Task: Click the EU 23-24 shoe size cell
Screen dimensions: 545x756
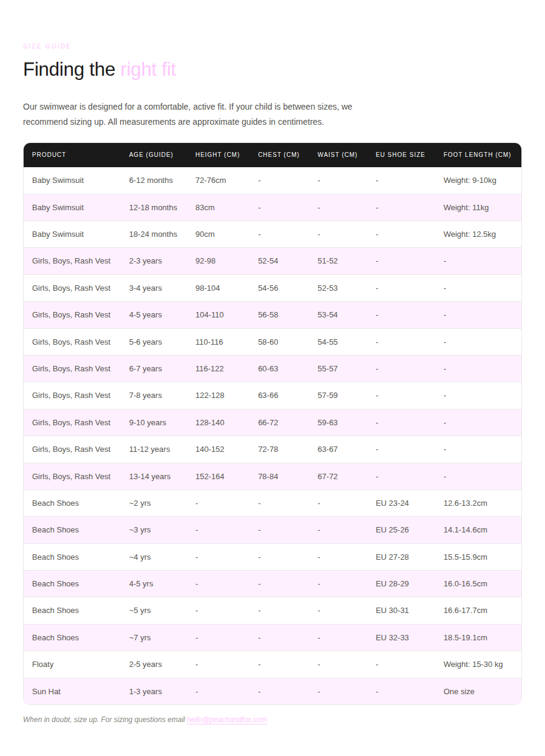Action: point(392,503)
